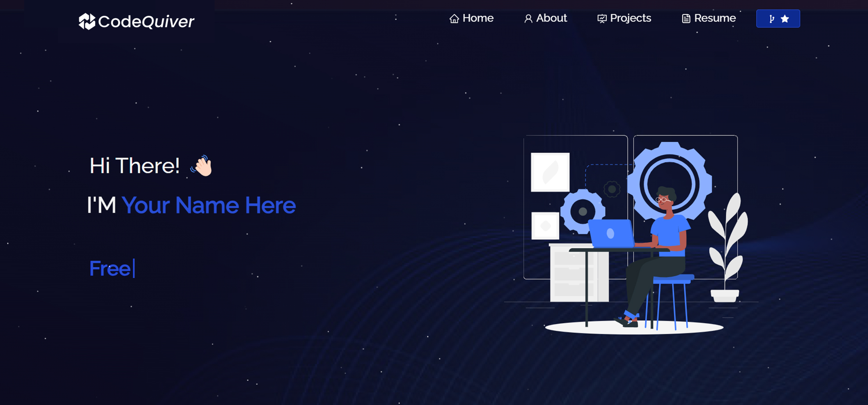Click the person icon beside About
This screenshot has height=405, width=868.
[528, 19]
